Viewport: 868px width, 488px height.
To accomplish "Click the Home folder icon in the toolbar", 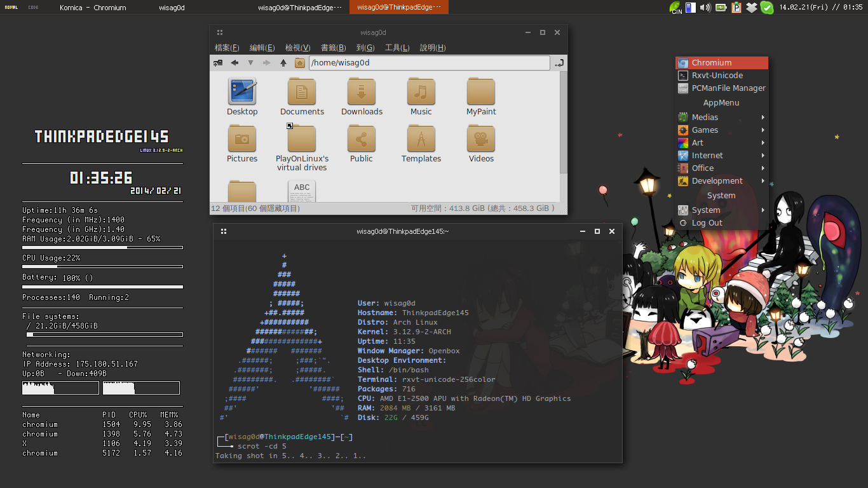I will click(x=300, y=63).
